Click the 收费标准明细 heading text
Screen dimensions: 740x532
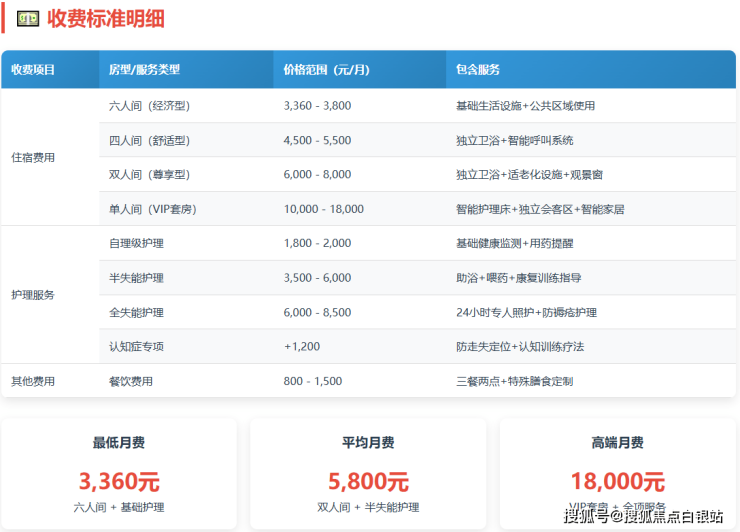pyautogui.click(x=106, y=18)
